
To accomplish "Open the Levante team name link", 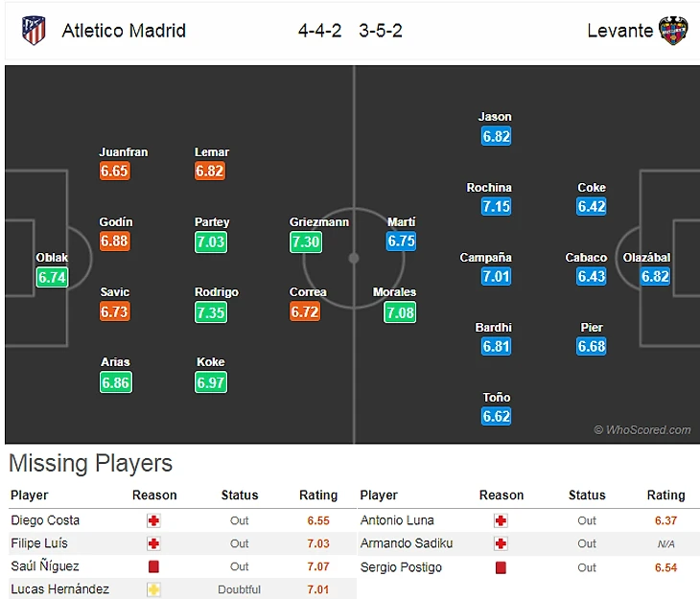I will pos(620,31).
